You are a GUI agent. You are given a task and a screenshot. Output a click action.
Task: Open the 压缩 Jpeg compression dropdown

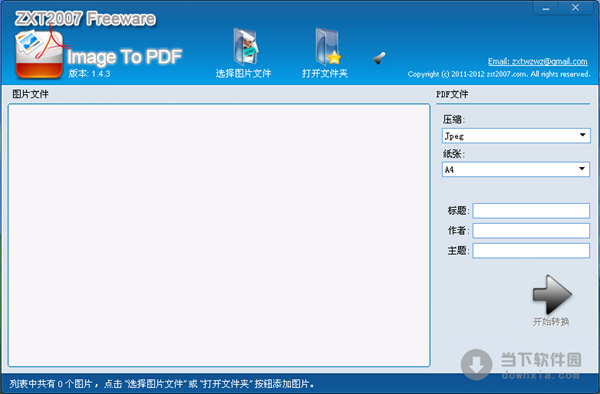tap(516, 136)
